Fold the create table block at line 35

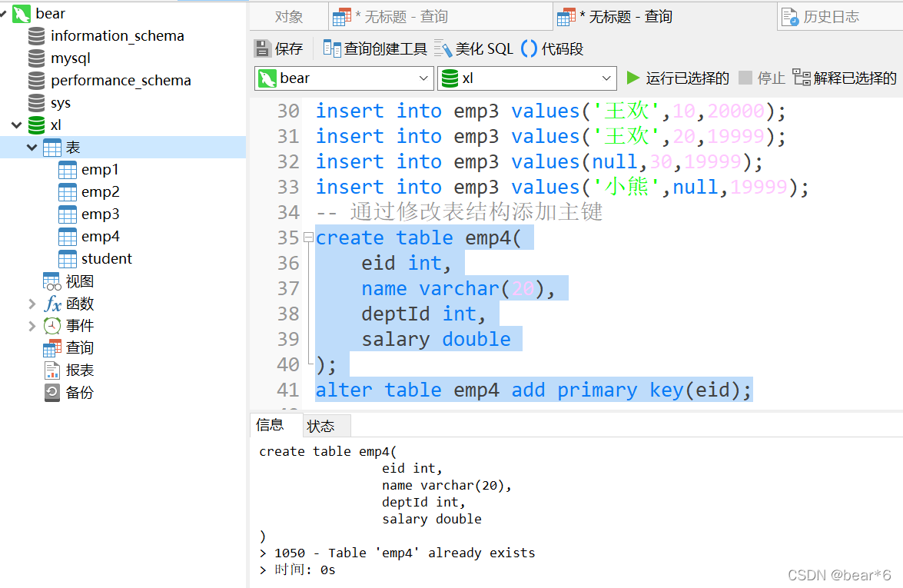[309, 237]
